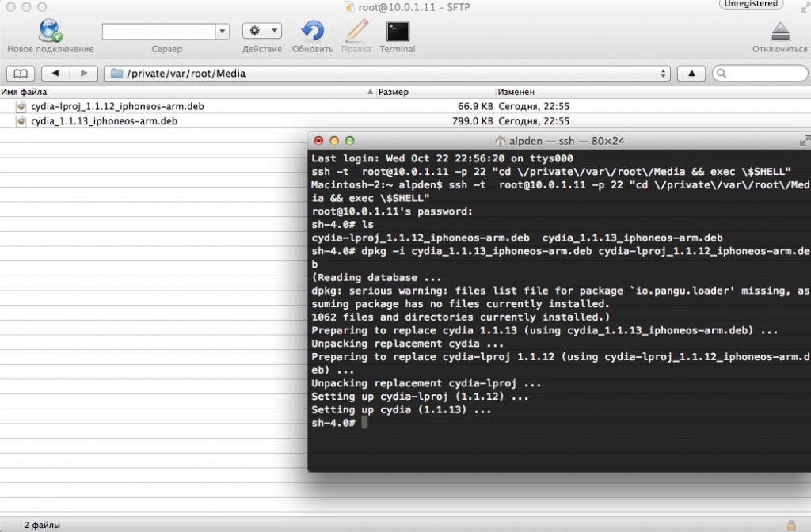Sort by Изменен column header

coord(653,92)
